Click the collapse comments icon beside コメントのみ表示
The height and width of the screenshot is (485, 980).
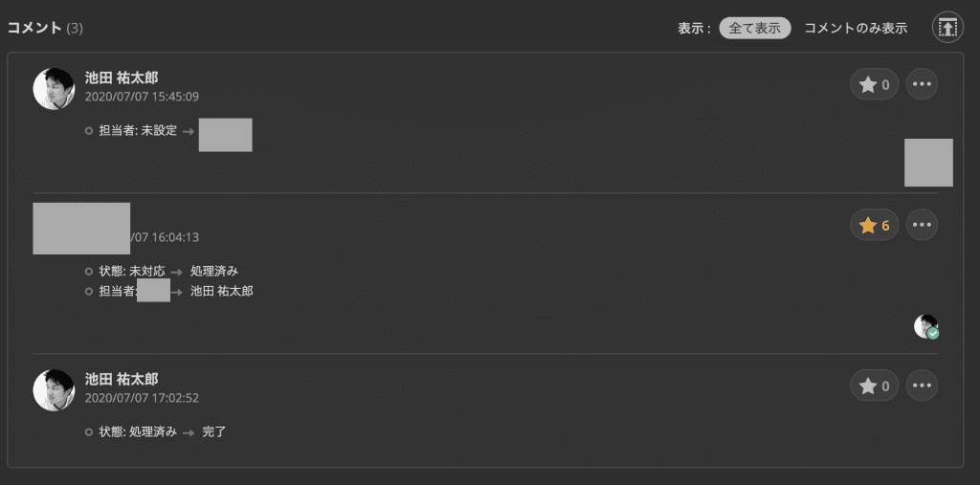point(947,28)
